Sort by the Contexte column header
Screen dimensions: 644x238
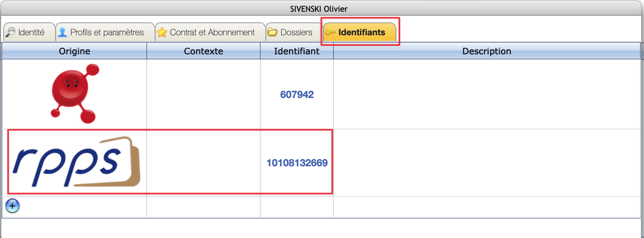click(203, 51)
